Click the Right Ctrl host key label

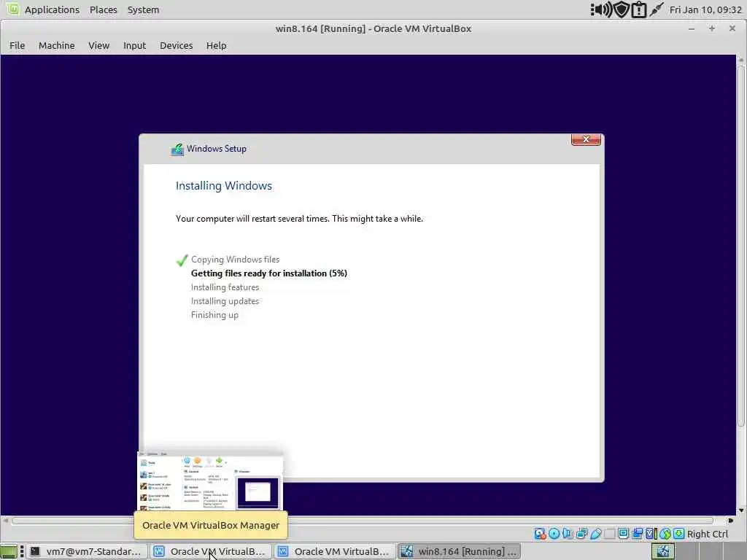708,534
